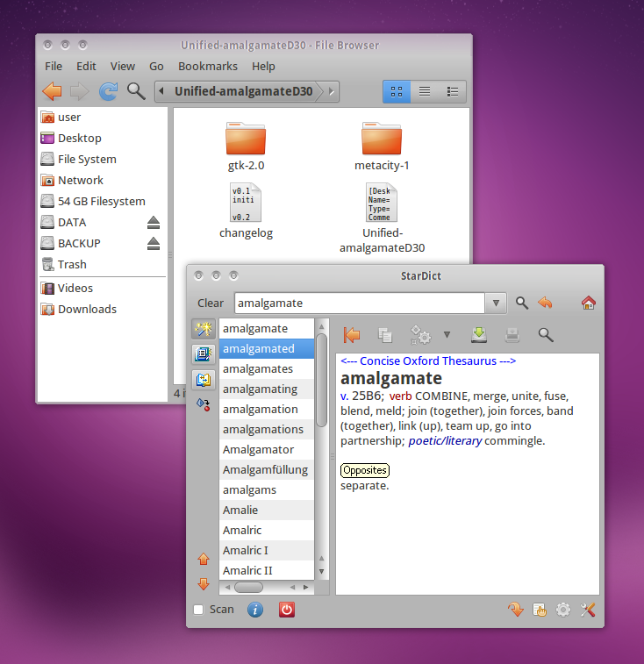Open the View menu in File Browser
The height and width of the screenshot is (664, 644).
coord(123,67)
